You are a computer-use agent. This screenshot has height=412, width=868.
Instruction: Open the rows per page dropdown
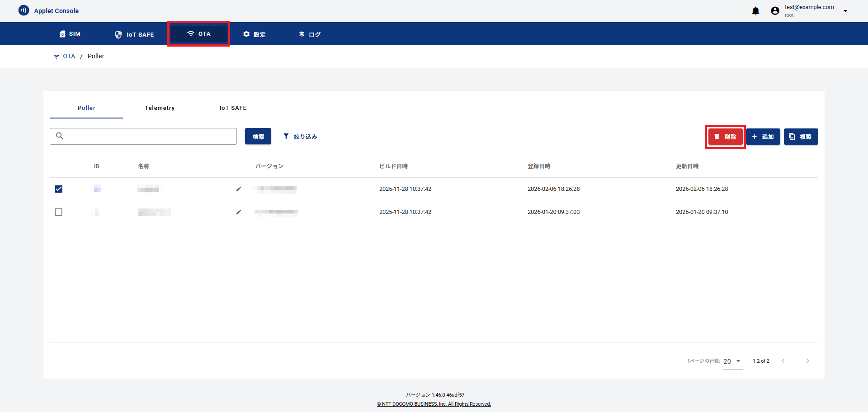point(733,361)
